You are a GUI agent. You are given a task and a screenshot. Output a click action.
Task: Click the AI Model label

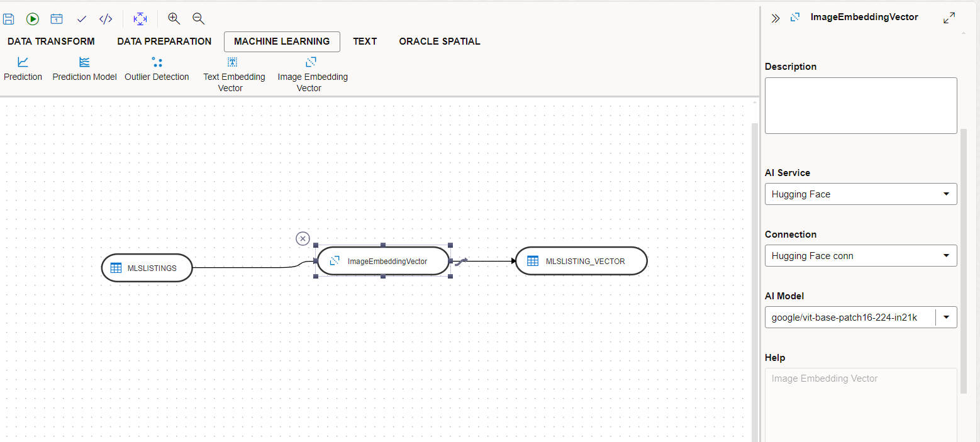point(784,296)
